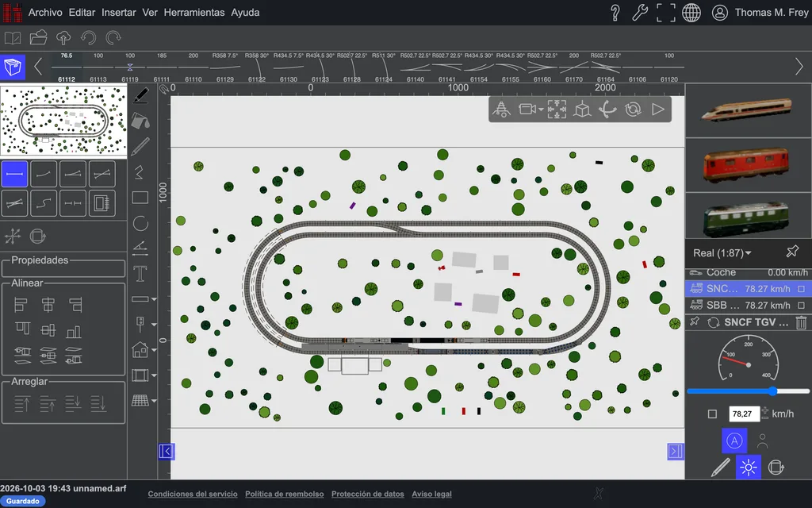The width and height of the screenshot is (812, 508).
Task: Toggle the pin next to SNCF TGV
Action: point(695,322)
